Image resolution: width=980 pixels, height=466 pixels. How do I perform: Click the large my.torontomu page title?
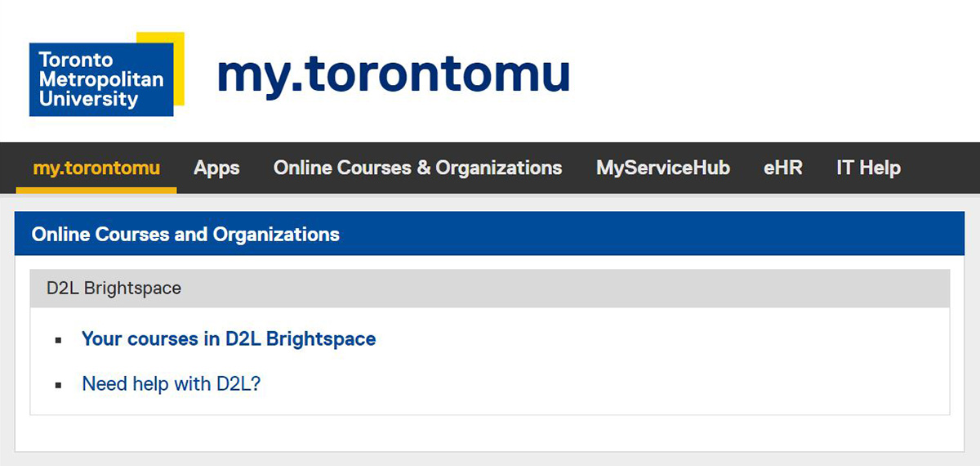click(x=393, y=75)
